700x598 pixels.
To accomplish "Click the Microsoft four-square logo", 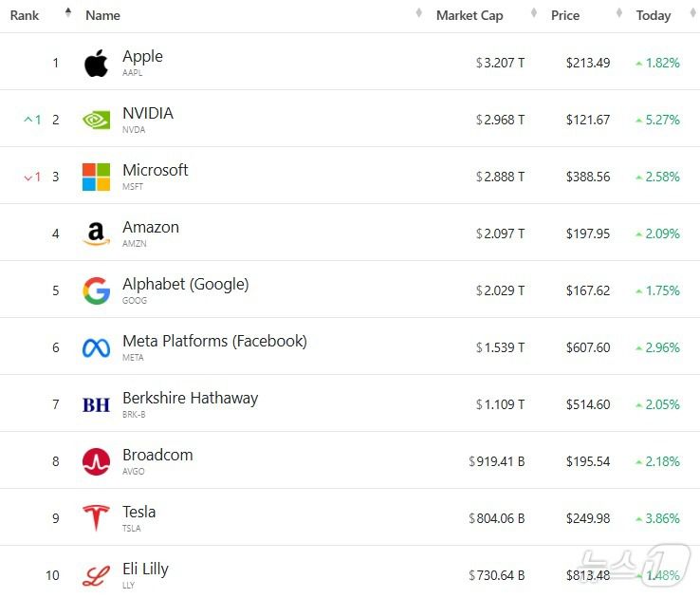I will pos(96,178).
